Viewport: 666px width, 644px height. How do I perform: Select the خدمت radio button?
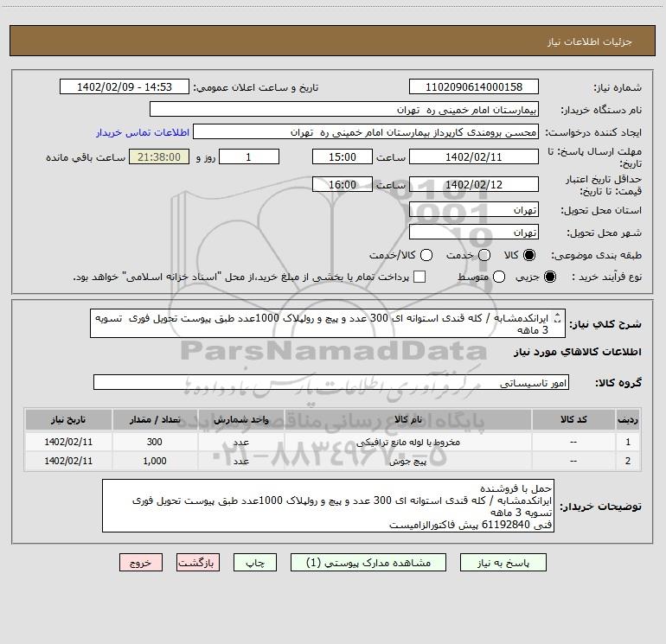tap(484, 255)
